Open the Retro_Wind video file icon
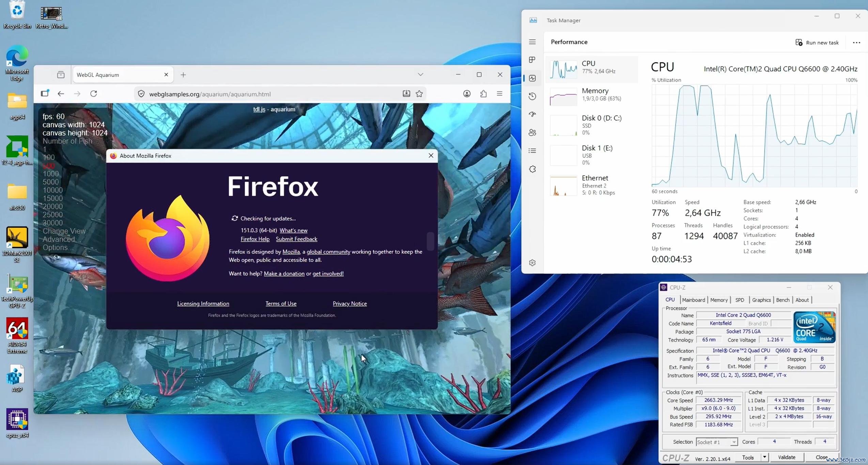The width and height of the screenshot is (868, 465). click(51, 17)
